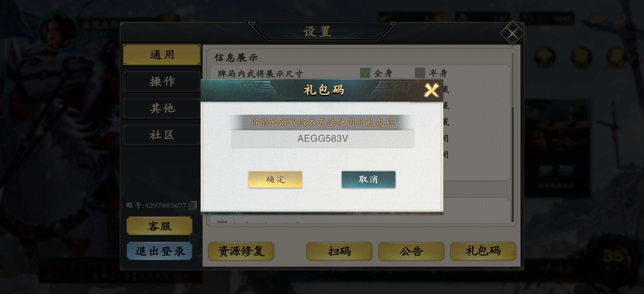Open the 操作 settings tab
Screen dimensions: 644x294
pos(162,81)
